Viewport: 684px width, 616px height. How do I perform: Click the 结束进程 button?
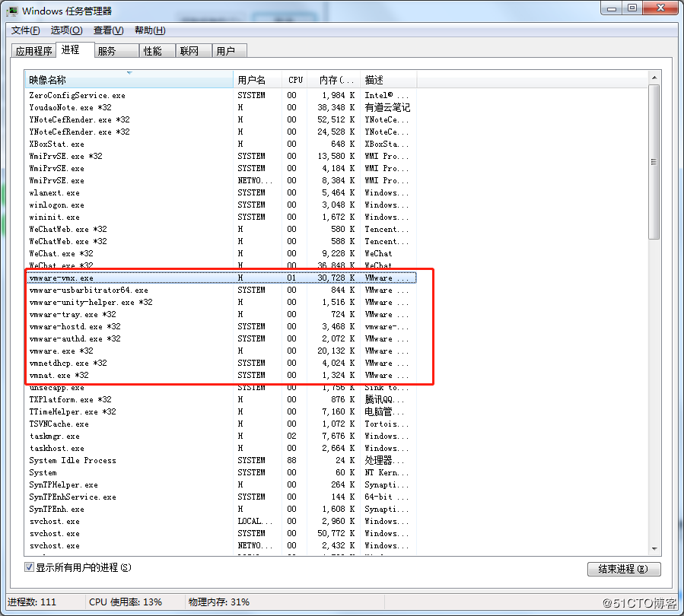click(x=623, y=569)
